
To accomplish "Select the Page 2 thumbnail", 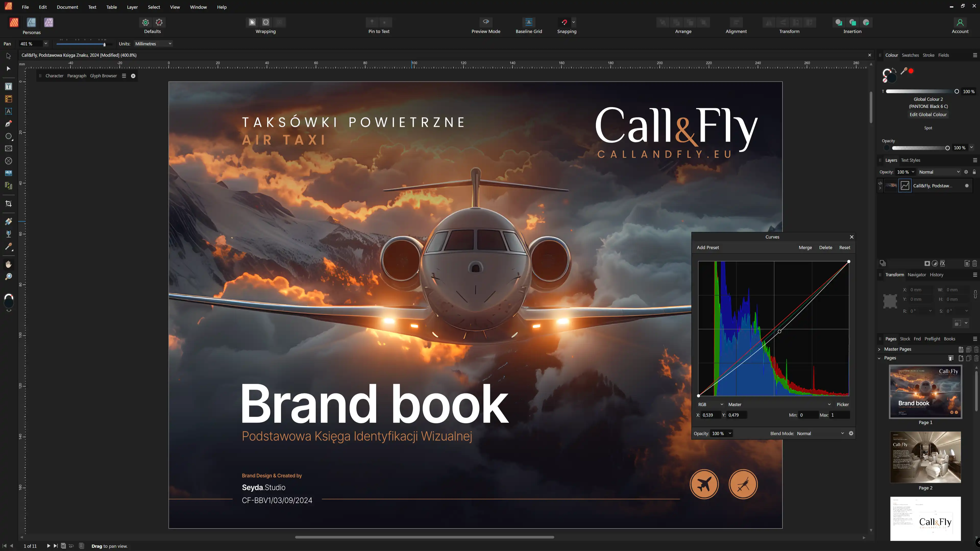I will pos(925,457).
